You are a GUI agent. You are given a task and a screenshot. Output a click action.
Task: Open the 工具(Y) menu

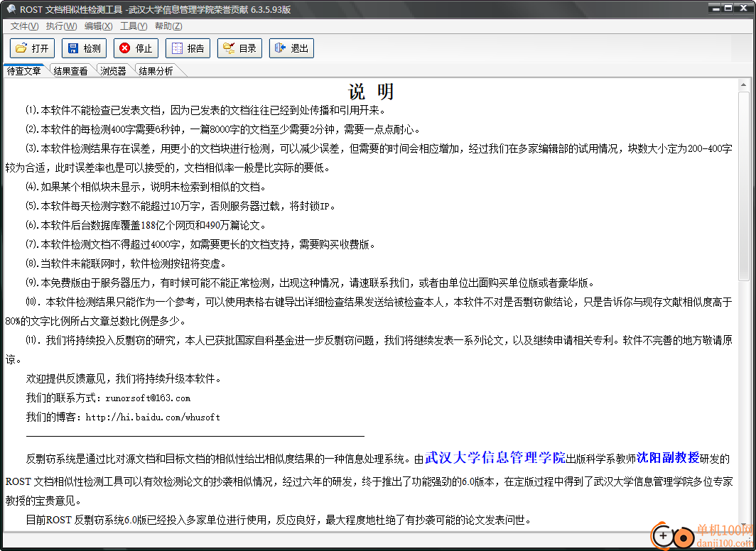(x=134, y=26)
